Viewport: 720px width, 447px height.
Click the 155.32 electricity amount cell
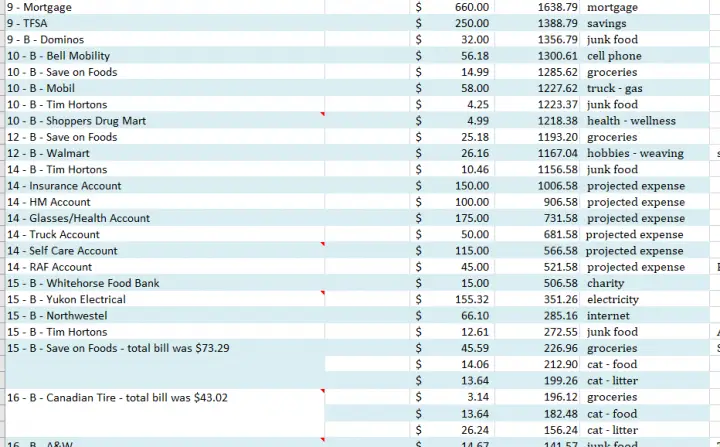click(x=452, y=300)
